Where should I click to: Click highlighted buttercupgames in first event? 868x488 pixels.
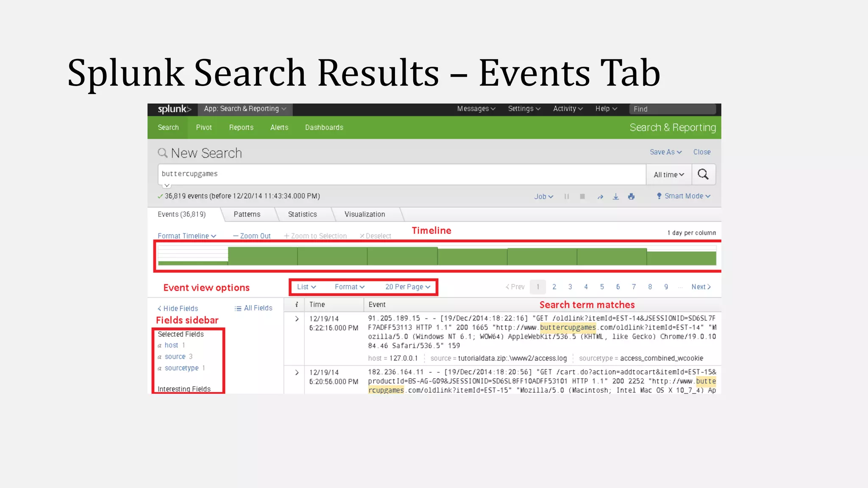(568, 327)
